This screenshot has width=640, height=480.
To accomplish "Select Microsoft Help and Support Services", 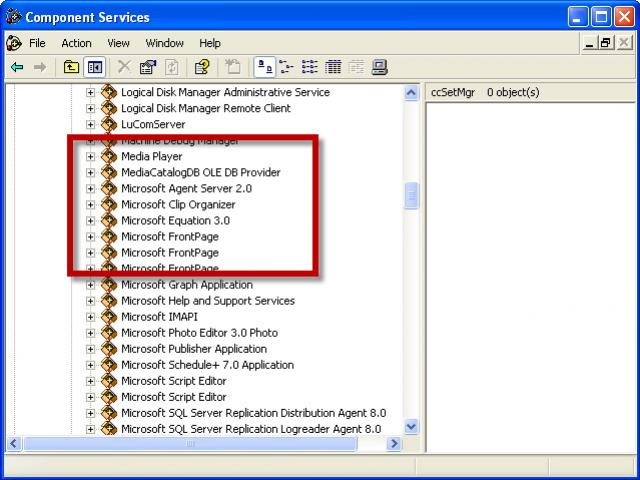I will (x=208, y=301).
